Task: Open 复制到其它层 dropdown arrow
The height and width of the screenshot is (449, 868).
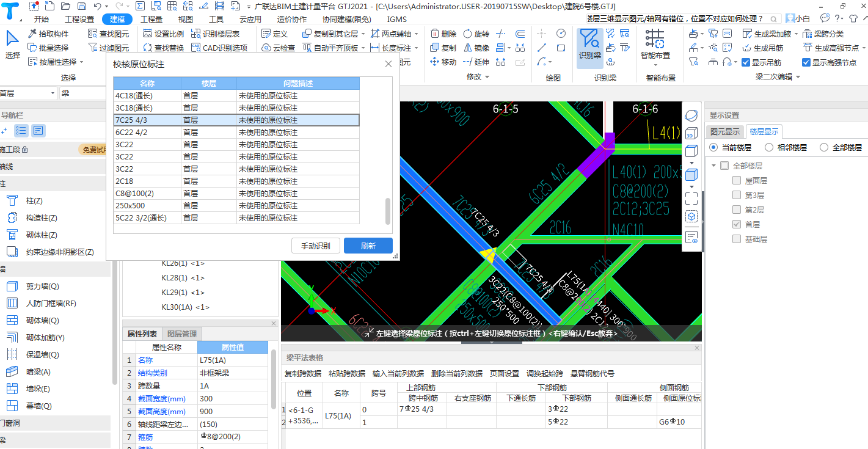Action: pyautogui.click(x=363, y=34)
